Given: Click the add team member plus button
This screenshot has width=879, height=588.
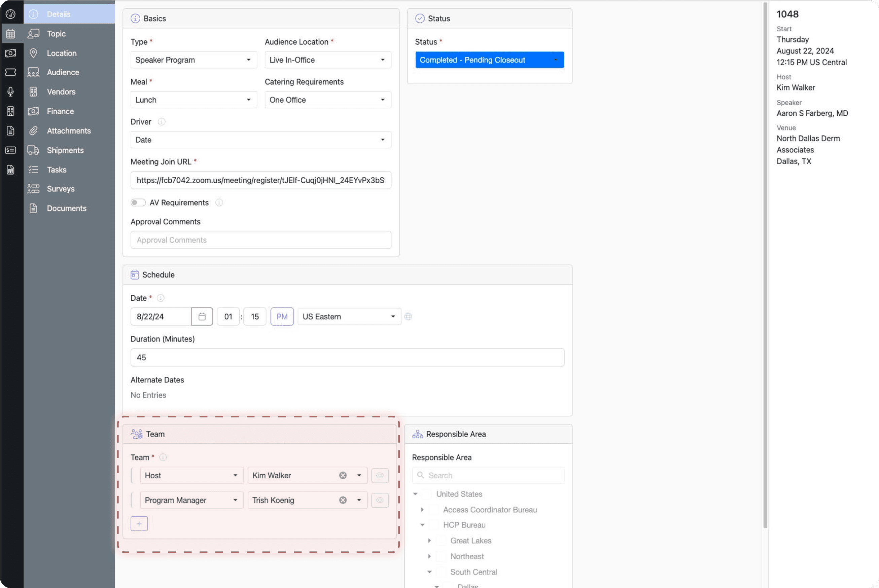Looking at the screenshot, I should [x=139, y=523].
